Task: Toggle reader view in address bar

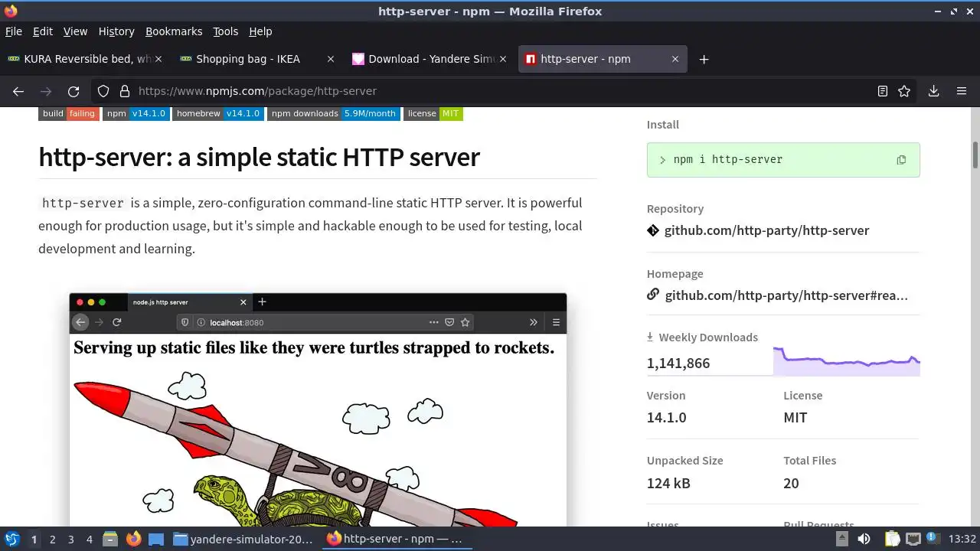Action: click(883, 91)
